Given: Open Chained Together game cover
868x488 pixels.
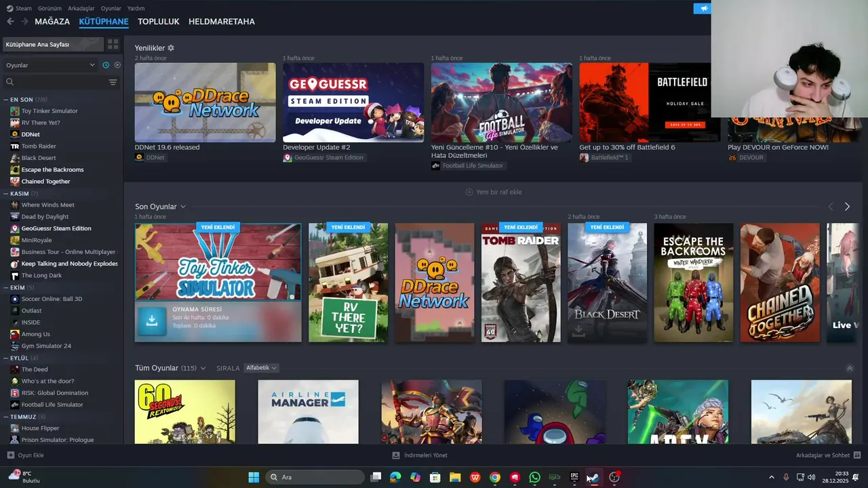Looking at the screenshot, I should (x=780, y=283).
